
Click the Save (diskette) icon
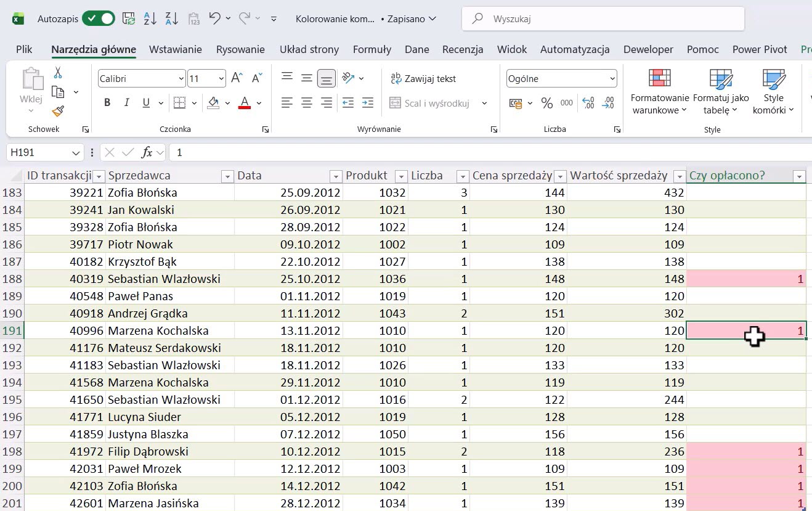(129, 18)
